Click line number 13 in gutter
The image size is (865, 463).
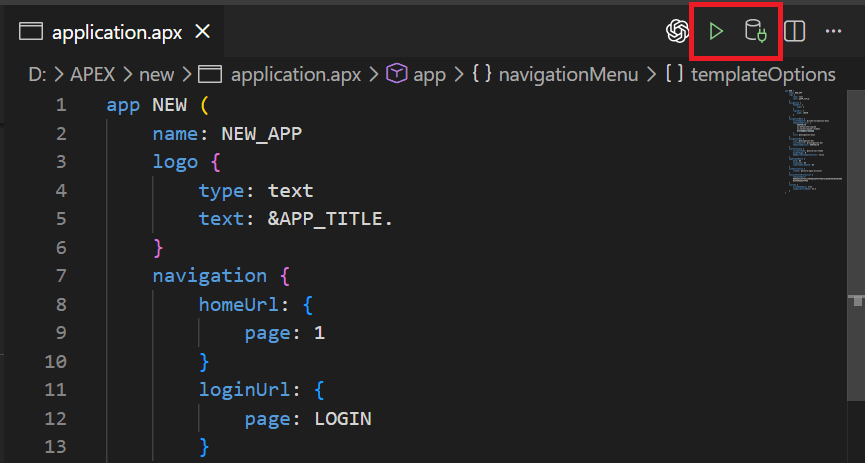(55, 446)
